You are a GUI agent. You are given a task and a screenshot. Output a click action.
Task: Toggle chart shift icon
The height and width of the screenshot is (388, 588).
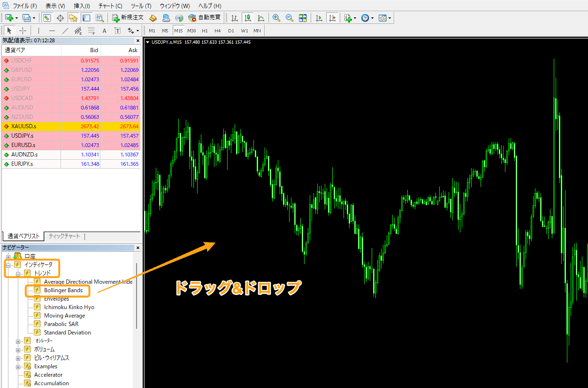[x=332, y=18]
